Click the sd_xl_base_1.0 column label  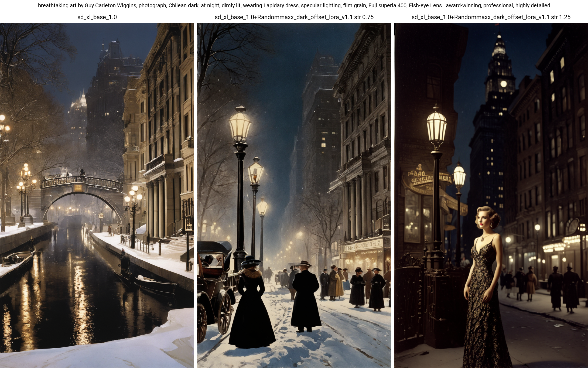tap(97, 17)
